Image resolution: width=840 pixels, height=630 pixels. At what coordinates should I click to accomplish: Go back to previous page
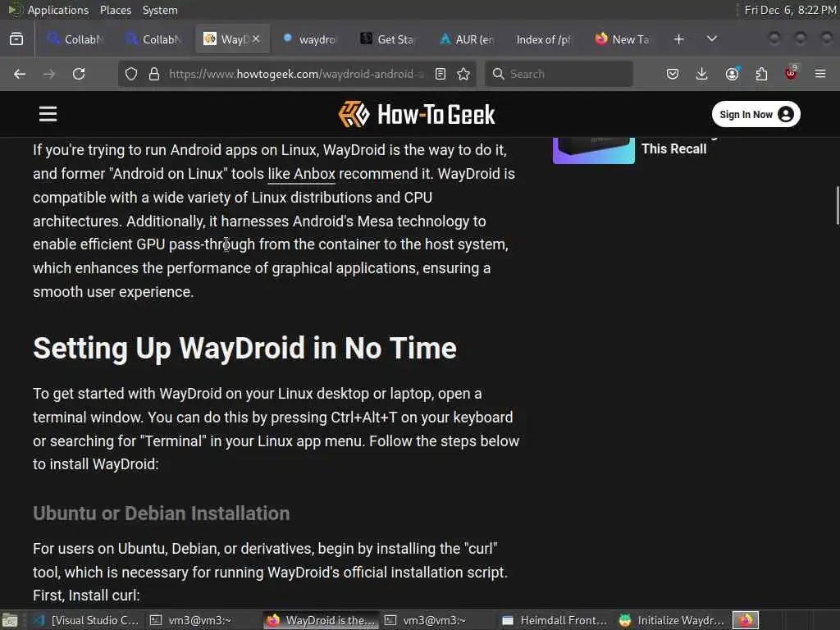(20, 74)
